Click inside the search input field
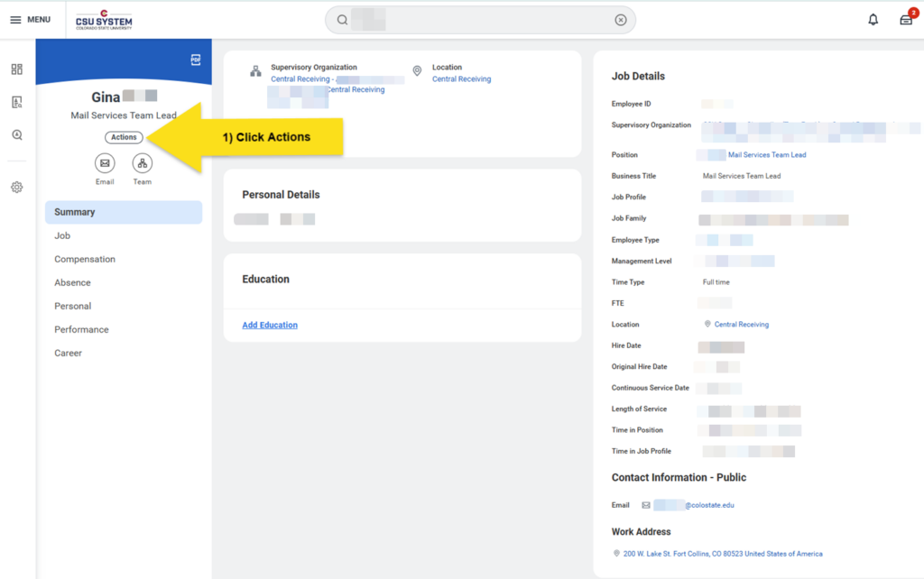 pos(481,20)
